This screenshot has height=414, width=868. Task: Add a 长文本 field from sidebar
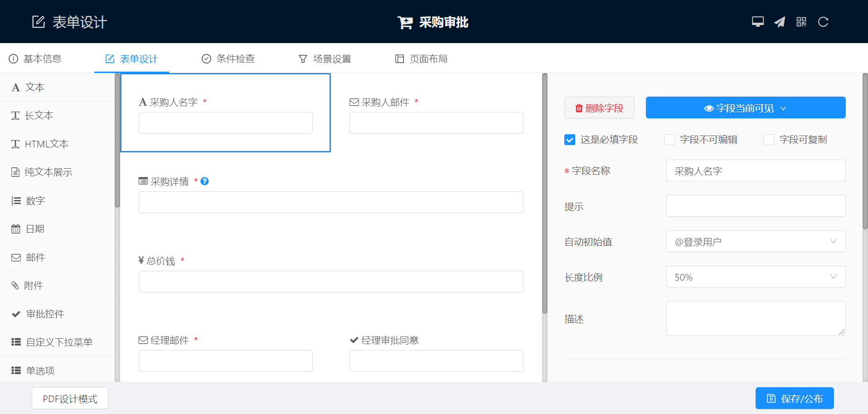pyautogui.click(x=57, y=116)
